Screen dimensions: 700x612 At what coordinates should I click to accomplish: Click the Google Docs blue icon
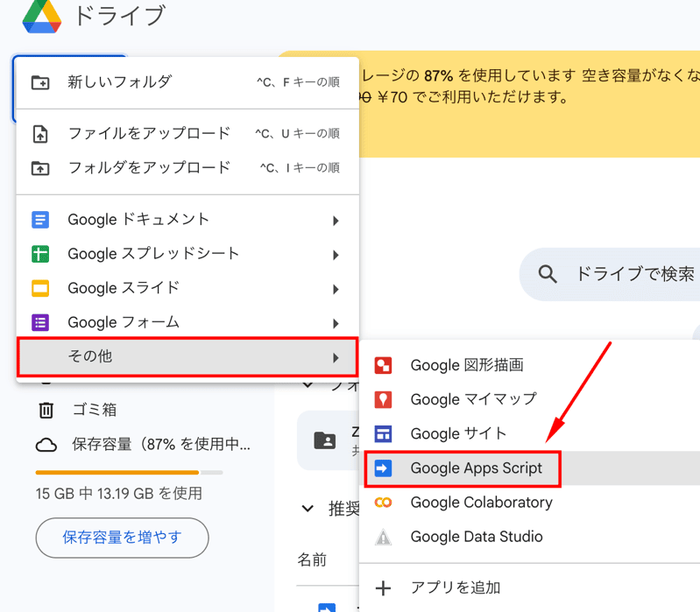click(40, 220)
